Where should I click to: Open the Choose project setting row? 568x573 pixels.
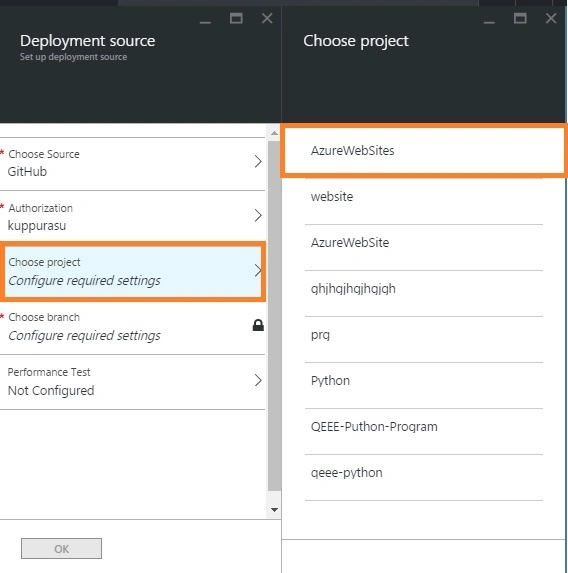click(x=133, y=272)
